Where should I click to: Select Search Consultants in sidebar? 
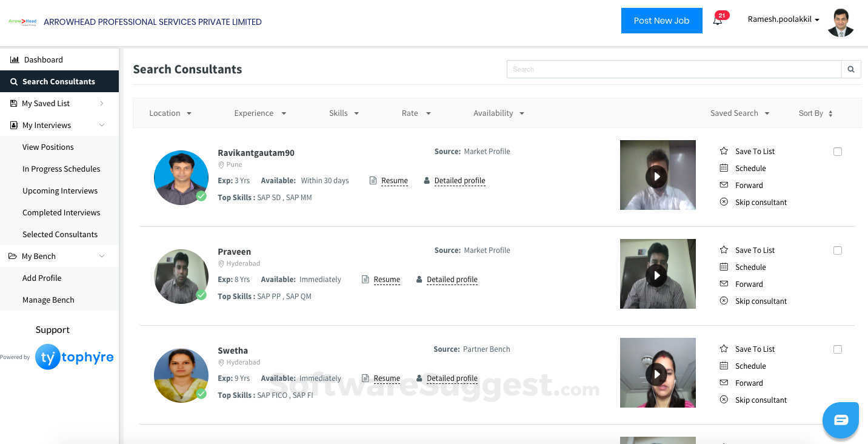[59, 82]
